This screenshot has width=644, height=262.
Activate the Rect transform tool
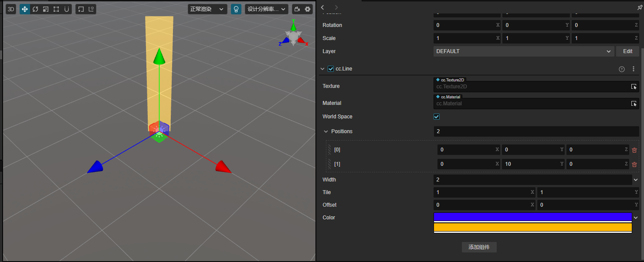[55, 9]
